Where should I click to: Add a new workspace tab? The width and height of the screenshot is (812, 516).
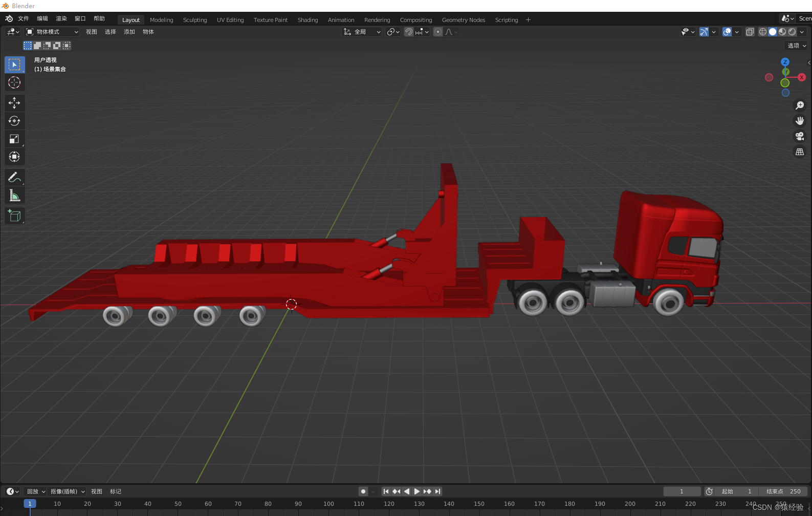coord(528,20)
